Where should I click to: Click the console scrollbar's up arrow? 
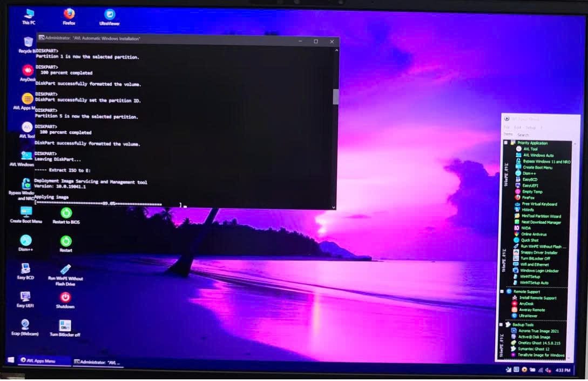pyautogui.click(x=336, y=50)
